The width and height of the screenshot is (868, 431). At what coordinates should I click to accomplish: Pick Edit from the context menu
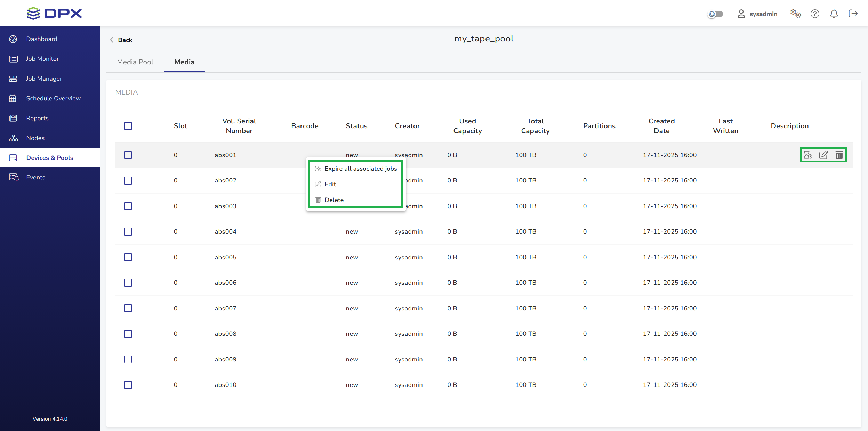[330, 184]
